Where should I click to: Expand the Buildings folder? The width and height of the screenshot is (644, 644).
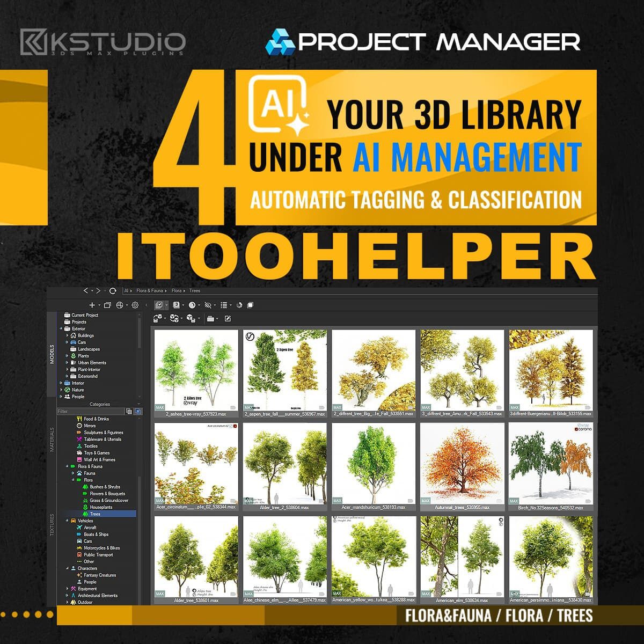point(68,335)
